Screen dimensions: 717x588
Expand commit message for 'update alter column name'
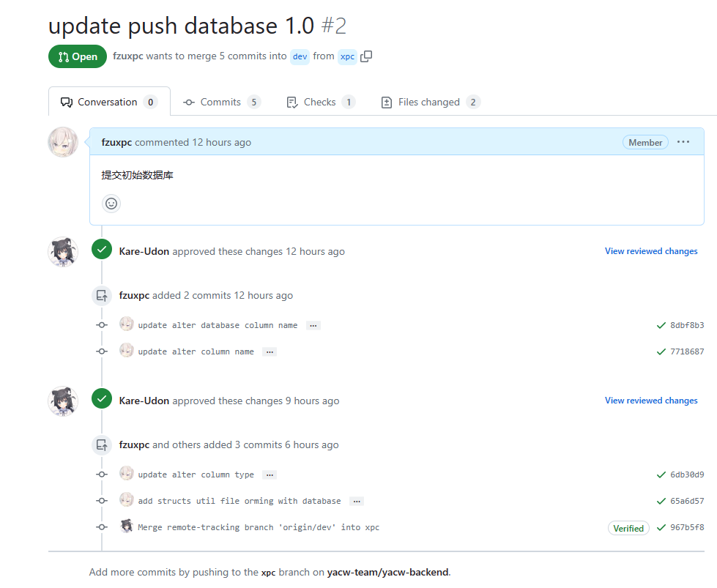tap(270, 351)
